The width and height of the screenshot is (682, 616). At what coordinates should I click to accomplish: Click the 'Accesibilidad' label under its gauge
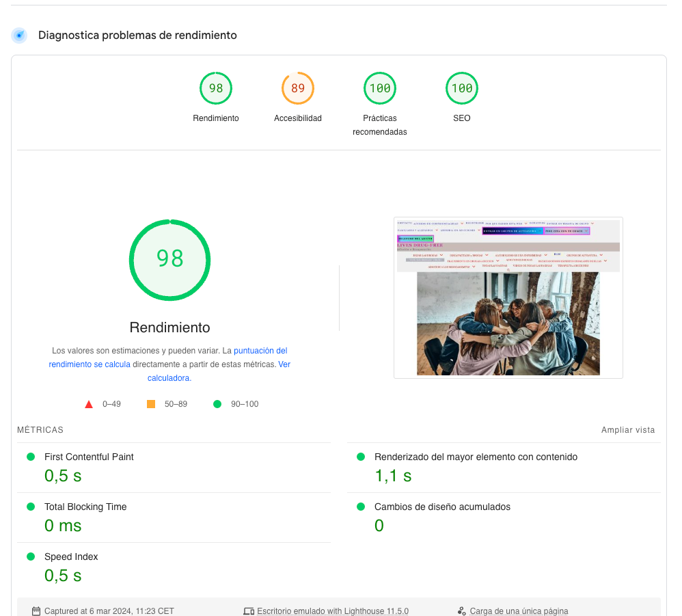pos(298,118)
